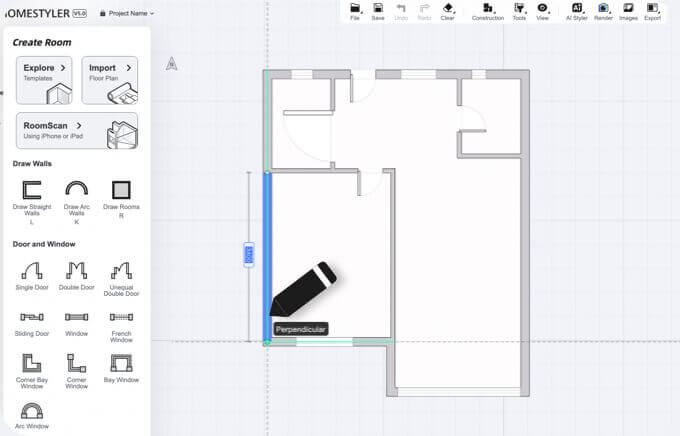Image resolution: width=680 pixels, height=436 pixels.
Task: Open the Tools menu
Action: [x=519, y=11]
